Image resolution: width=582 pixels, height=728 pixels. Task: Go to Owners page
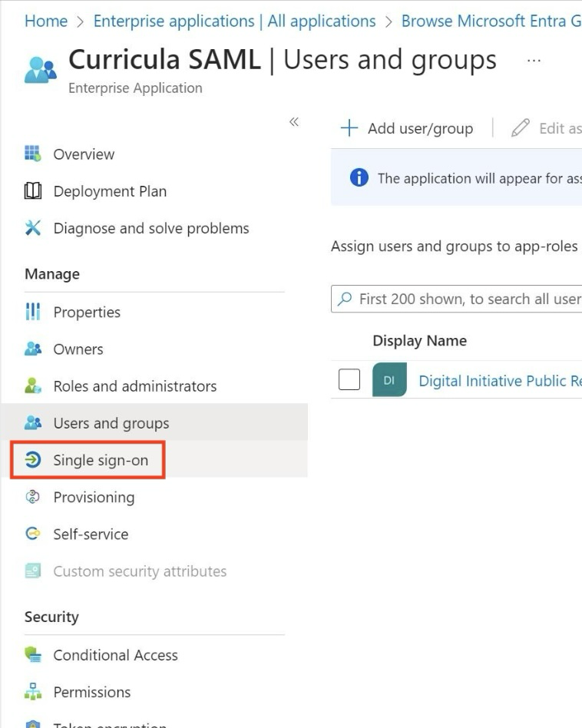[154, 349]
